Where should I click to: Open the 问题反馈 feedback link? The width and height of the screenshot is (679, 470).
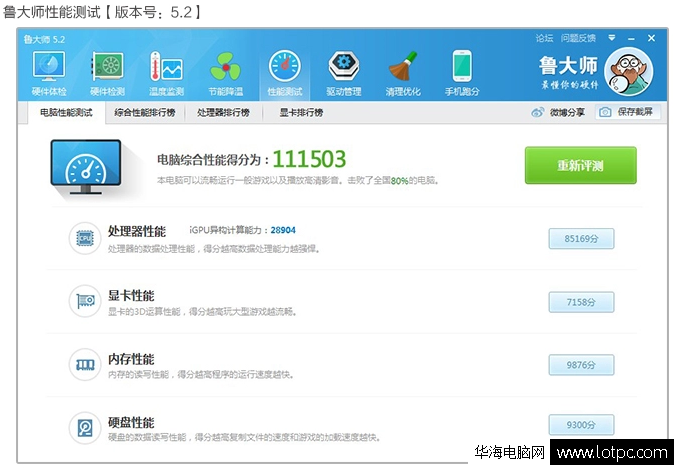point(578,39)
